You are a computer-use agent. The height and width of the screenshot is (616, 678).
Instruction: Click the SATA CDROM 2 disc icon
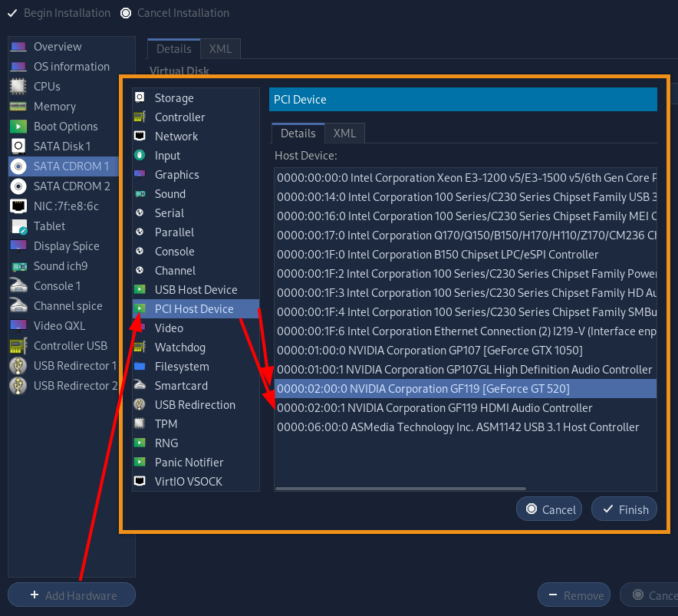[18, 186]
